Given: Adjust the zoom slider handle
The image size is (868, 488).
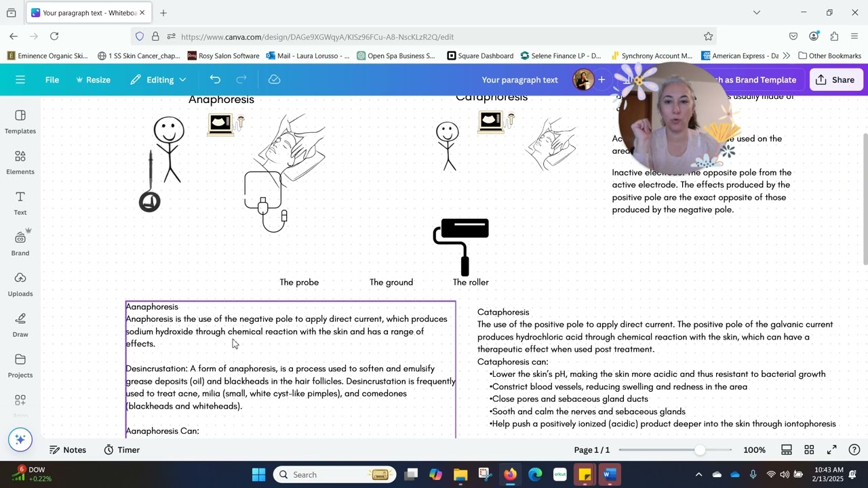Looking at the screenshot, I should [x=700, y=450].
